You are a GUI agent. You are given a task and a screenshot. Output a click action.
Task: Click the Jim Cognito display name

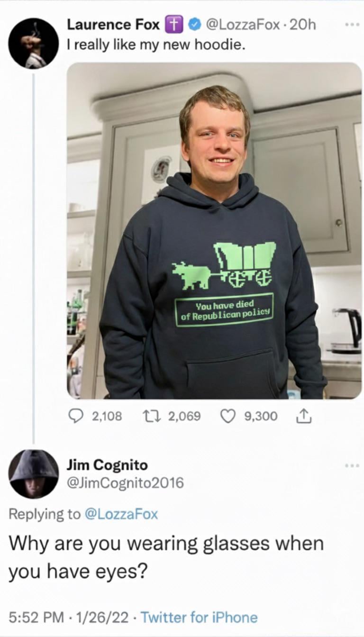point(107,464)
